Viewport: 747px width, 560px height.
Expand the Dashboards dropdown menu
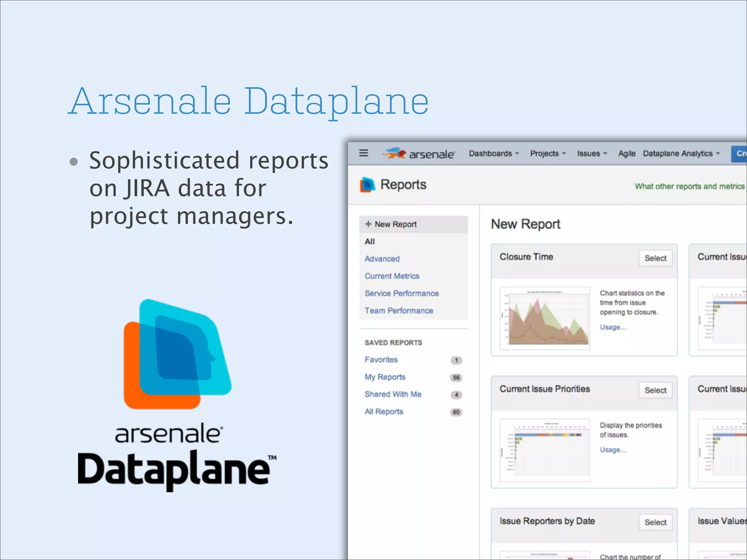pos(494,153)
